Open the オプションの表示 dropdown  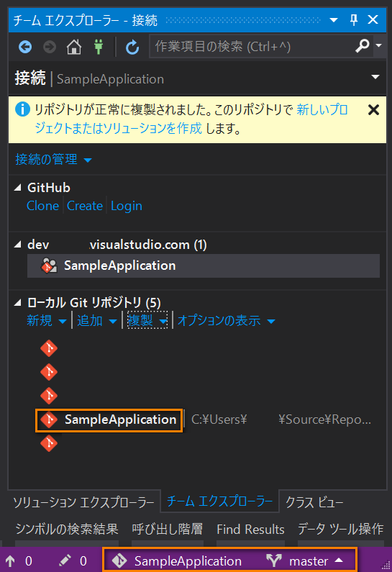click(226, 321)
